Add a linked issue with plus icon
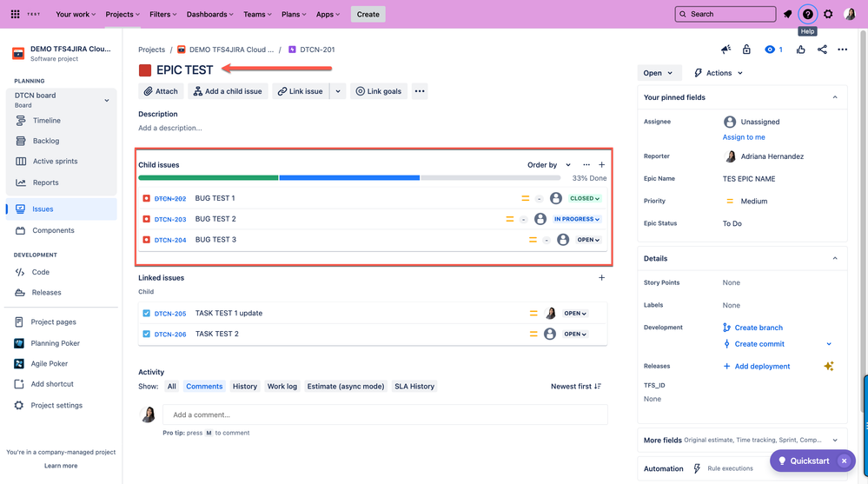This screenshot has width=868, height=484. (x=602, y=278)
